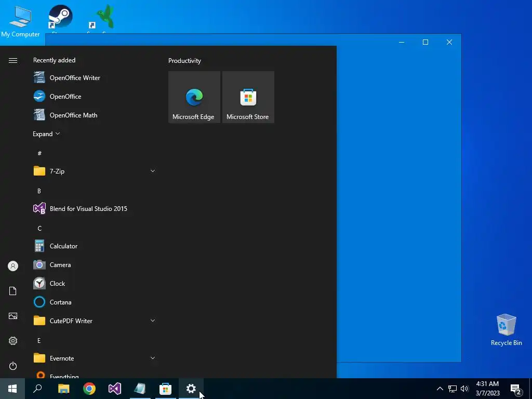Open the notepad-like taskbar app
The height and width of the screenshot is (399, 532).
tap(140, 389)
